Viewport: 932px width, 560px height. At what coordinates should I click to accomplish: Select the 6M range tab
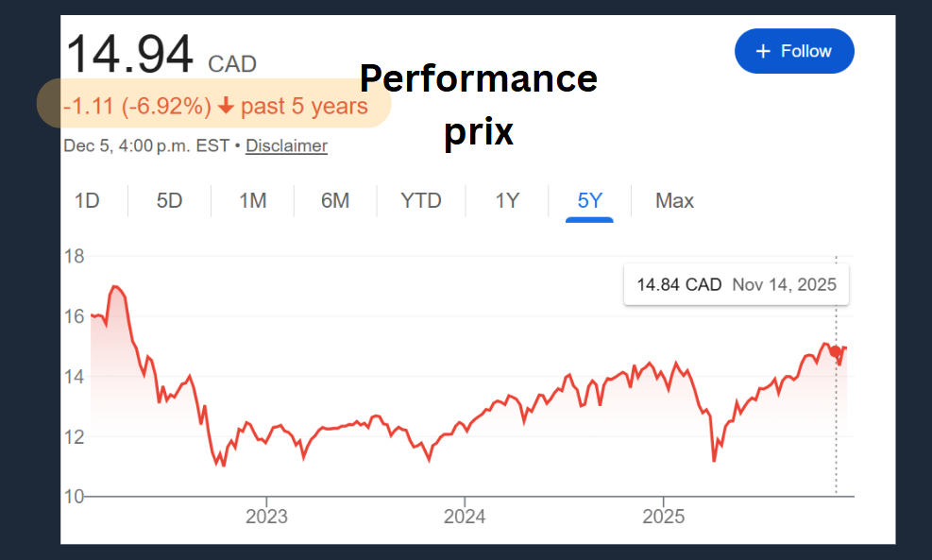click(x=335, y=200)
